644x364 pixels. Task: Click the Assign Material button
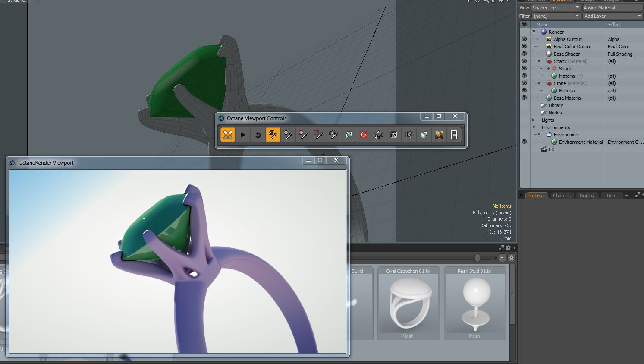point(613,8)
